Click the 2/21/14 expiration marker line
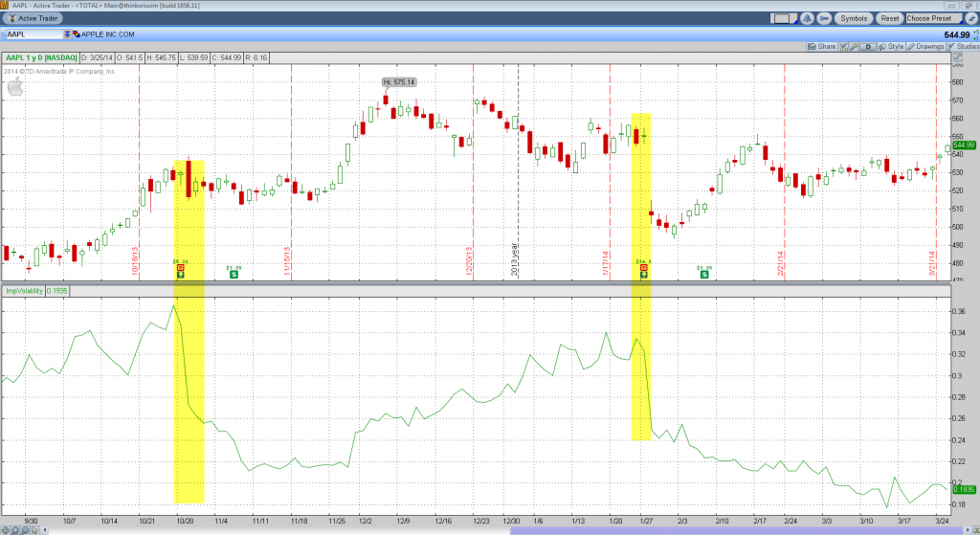Screen dimensions: 980x535 point(785,172)
